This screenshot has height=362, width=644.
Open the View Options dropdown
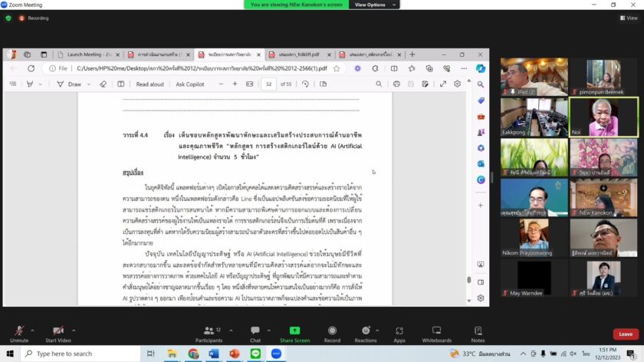pos(374,5)
